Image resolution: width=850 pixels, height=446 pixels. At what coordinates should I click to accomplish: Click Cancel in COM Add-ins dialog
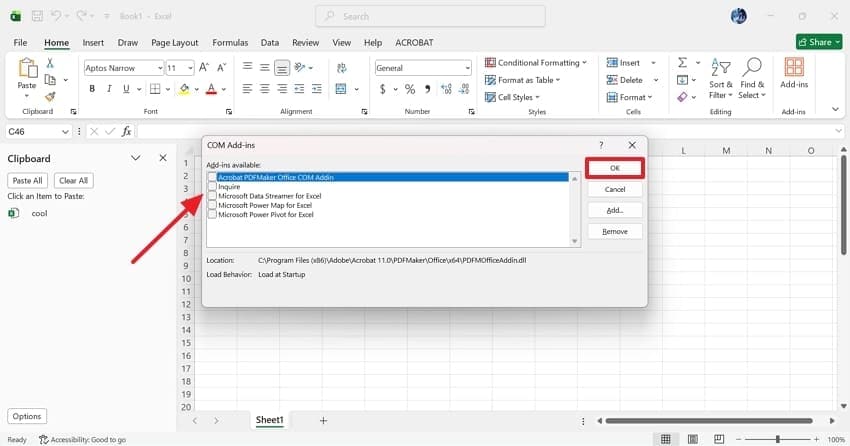pos(615,189)
